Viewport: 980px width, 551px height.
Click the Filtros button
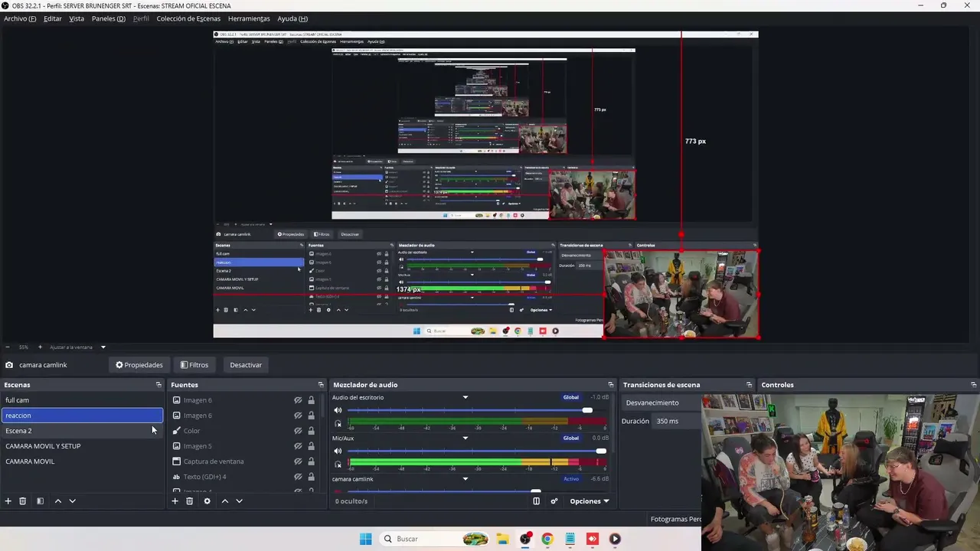pyautogui.click(x=194, y=365)
